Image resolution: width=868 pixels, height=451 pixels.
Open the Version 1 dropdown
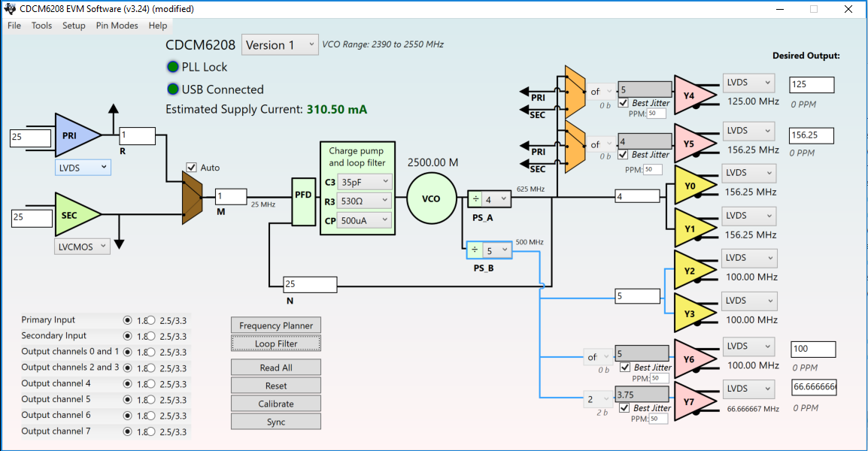(280, 45)
